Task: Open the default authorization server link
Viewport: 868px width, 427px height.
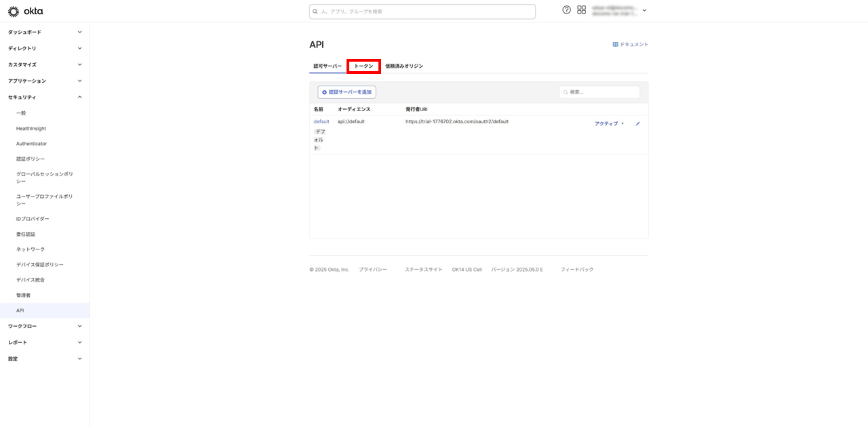Action: click(x=321, y=122)
